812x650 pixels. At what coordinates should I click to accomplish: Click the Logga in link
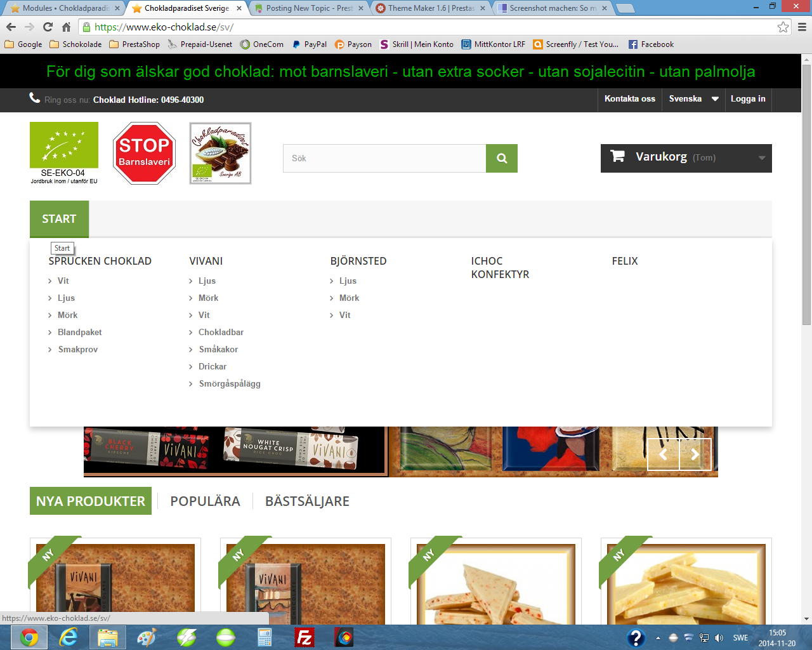point(748,99)
